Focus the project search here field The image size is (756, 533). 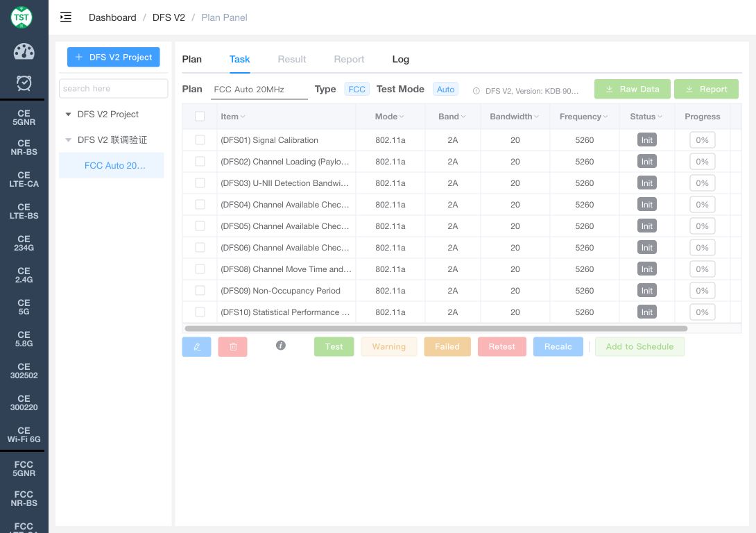pos(113,89)
